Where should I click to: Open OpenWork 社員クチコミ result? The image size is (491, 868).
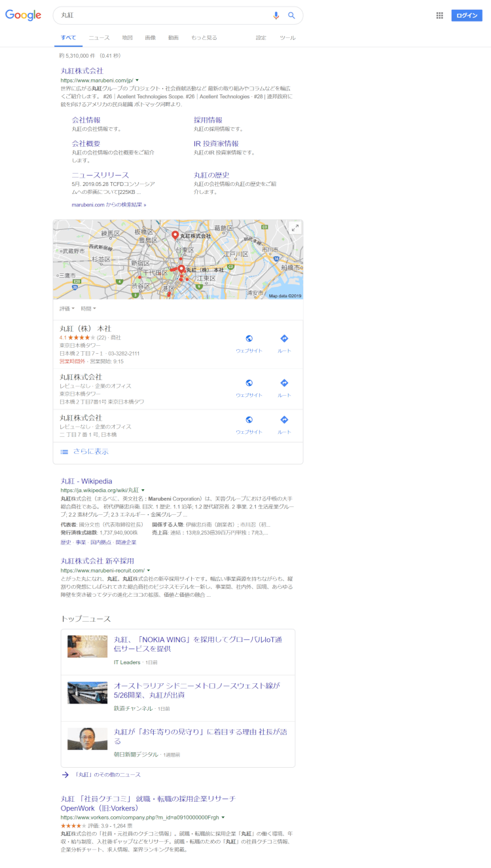click(x=148, y=803)
